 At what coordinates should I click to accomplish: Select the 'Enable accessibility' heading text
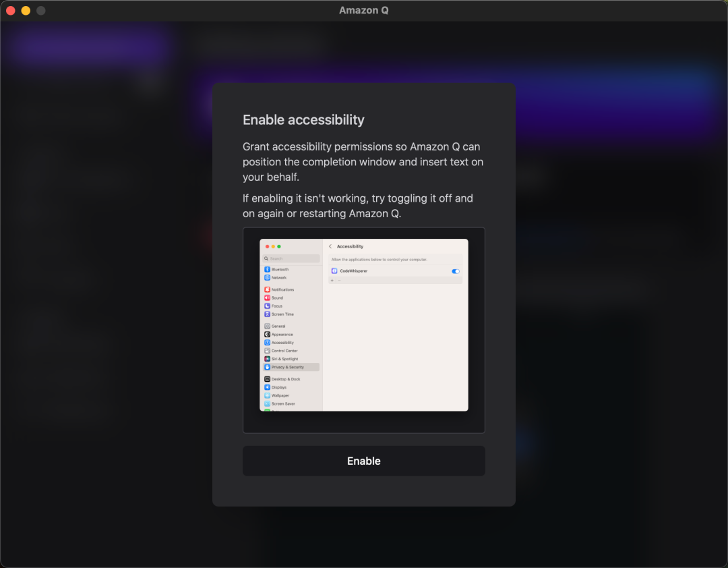click(x=303, y=120)
